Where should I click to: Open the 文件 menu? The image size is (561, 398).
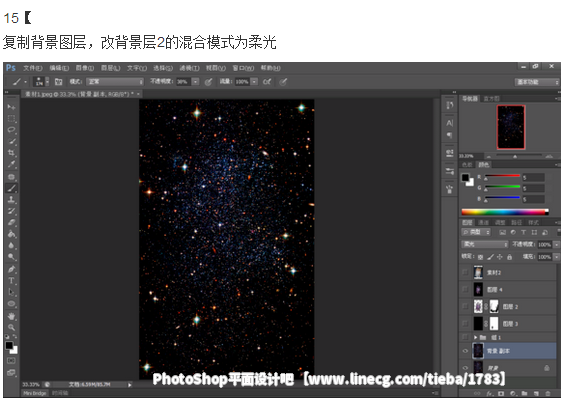[x=33, y=68]
